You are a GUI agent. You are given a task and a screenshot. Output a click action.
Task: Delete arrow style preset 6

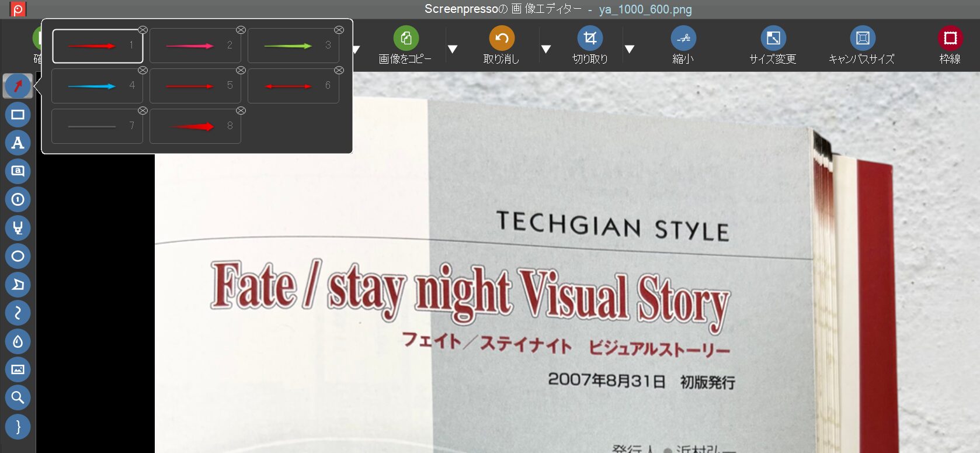(x=339, y=70)
